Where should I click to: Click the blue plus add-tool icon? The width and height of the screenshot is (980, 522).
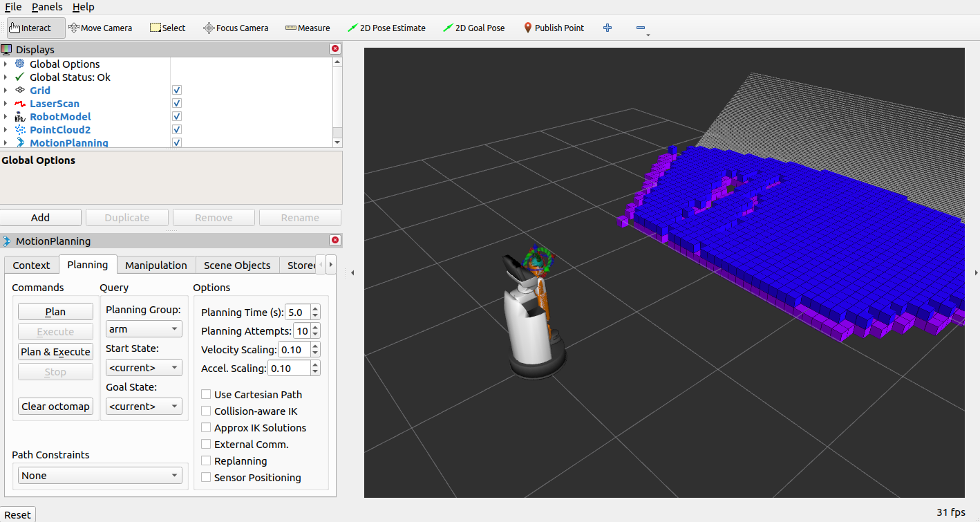[x=607, y=28]
